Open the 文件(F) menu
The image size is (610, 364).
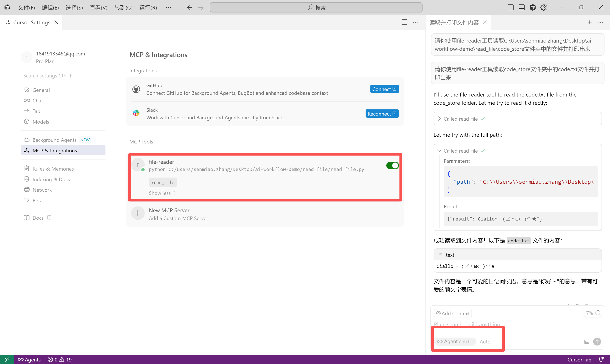tap(26, 7)
